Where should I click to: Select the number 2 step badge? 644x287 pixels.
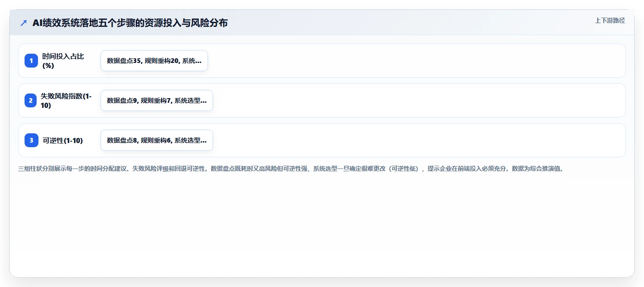pos(31,100)
